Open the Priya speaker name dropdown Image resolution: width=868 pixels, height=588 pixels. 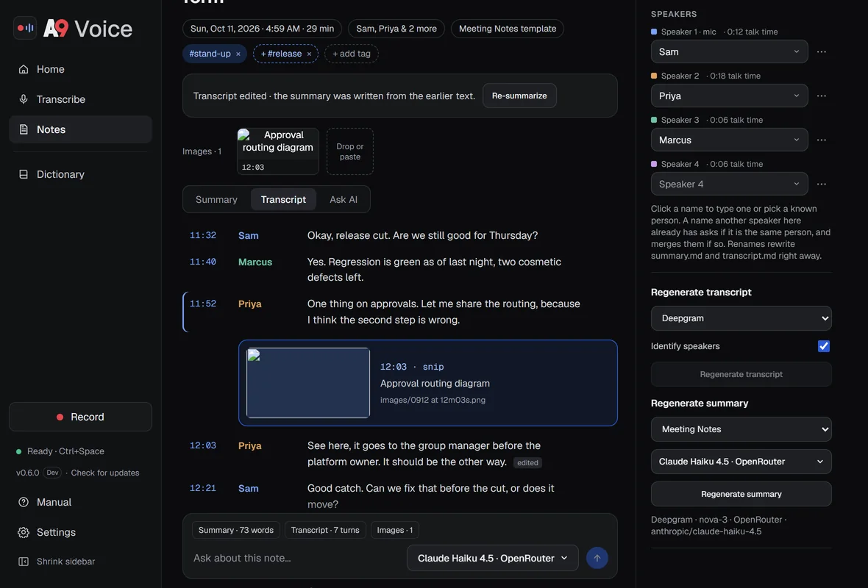click(729, 96)
